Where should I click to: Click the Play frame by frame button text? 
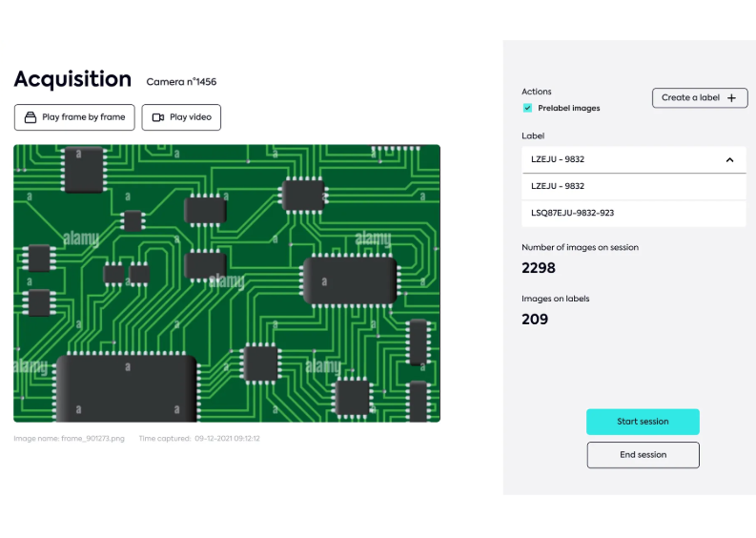coord(84,117)
